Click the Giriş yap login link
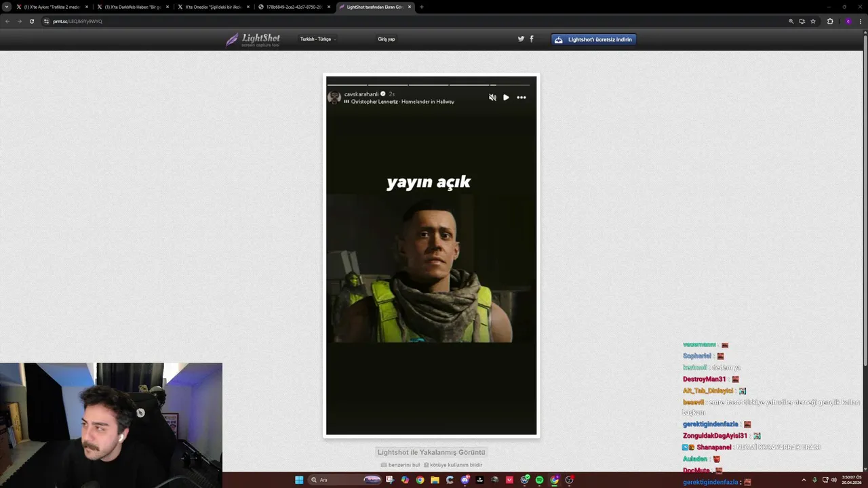Viewport: 868px width, 488px height. [x=387, y=39]
